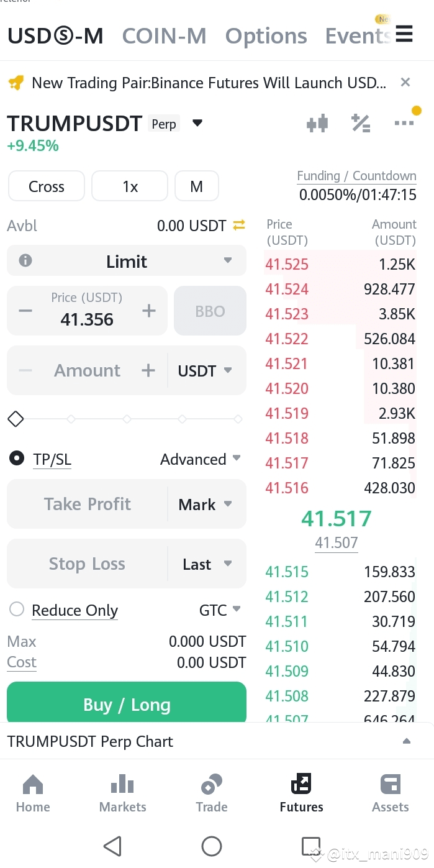The width and height of the screenshot is (434, 868).
Task: Open the three-dots more options menu
Action: pos(404,123)
